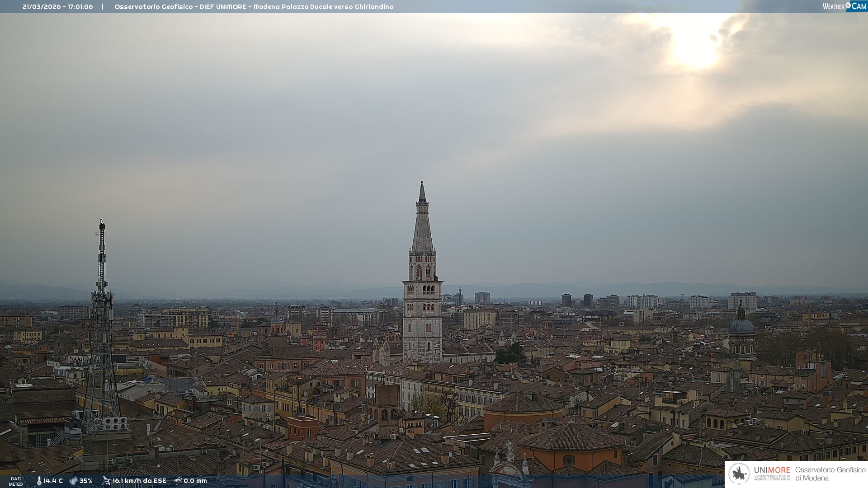Click the WeatherCam logo
868x488 pixels.
844,6
